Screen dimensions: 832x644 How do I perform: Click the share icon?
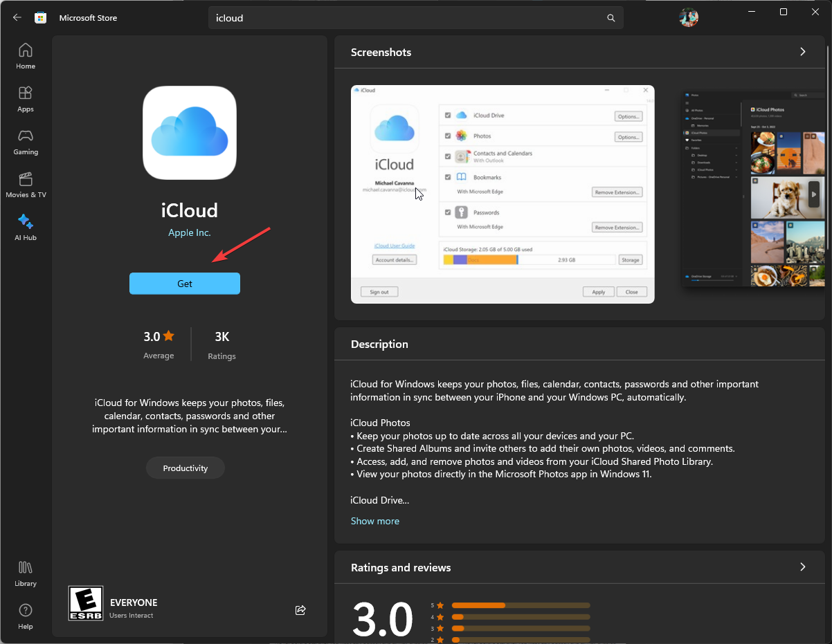click(x=300, y=610)
